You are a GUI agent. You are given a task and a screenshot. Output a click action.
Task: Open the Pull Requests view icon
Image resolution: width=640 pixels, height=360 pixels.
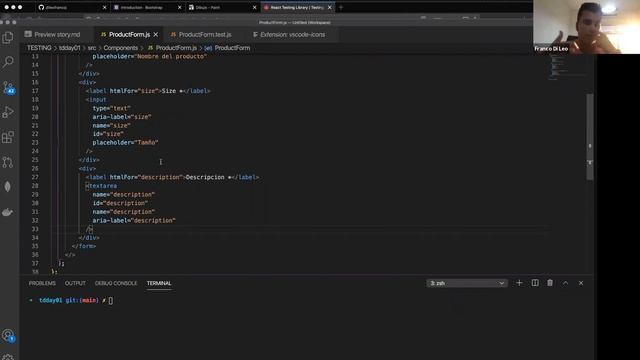pos(8,162)
